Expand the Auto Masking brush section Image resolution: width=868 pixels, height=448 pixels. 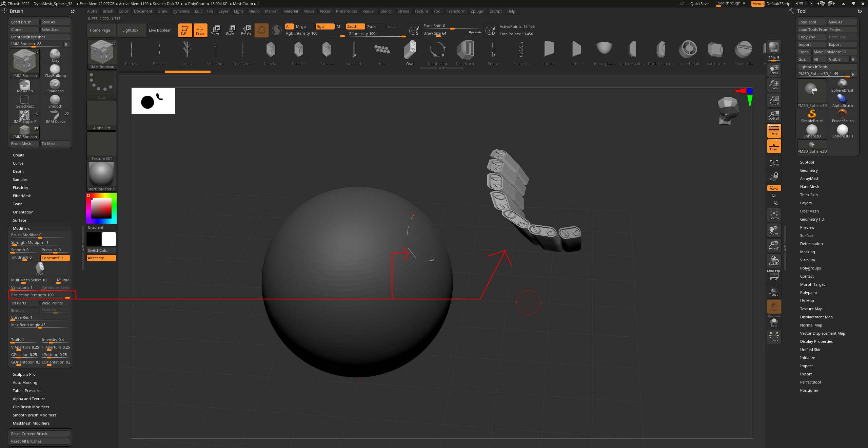25,382
